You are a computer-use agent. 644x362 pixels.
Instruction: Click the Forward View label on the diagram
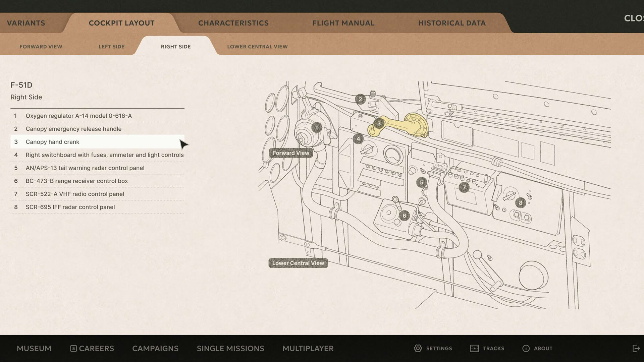tap(291, 153)
